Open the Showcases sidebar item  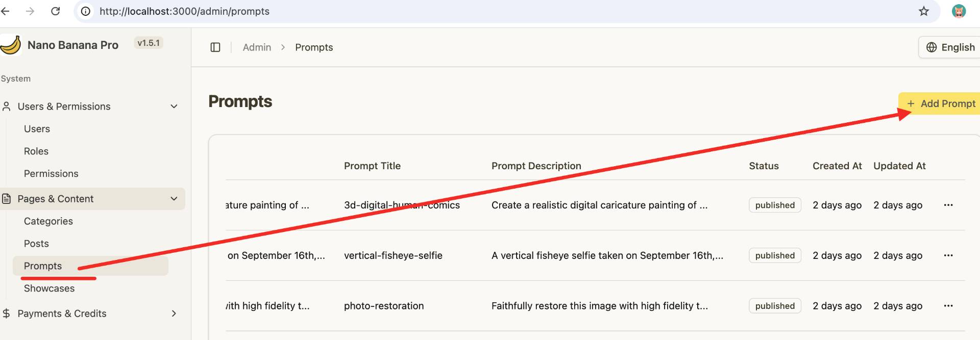coord(49,289)
